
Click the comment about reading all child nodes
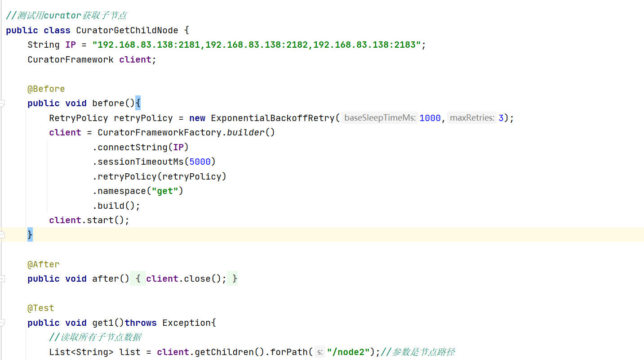click(x=96, y=337)
